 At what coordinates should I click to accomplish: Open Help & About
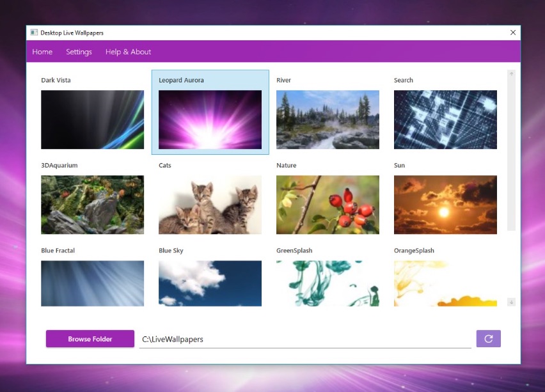point(128,52)
